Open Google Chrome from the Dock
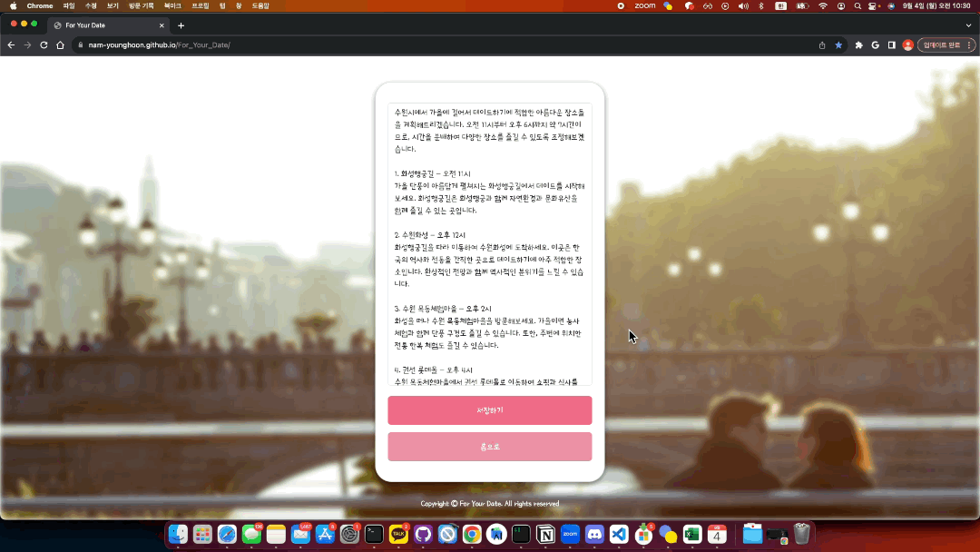 pyautogui.click(x=472, y=534)
